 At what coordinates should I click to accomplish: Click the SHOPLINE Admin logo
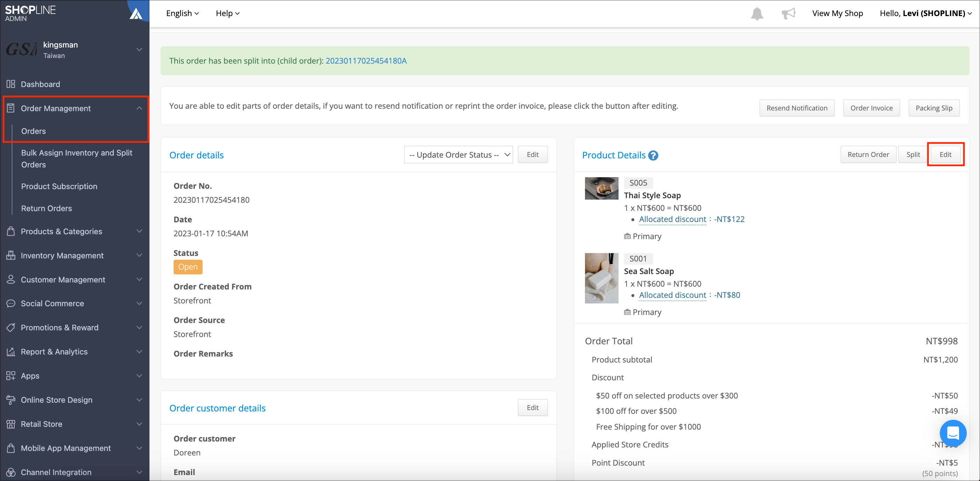(x=30, y=13)
